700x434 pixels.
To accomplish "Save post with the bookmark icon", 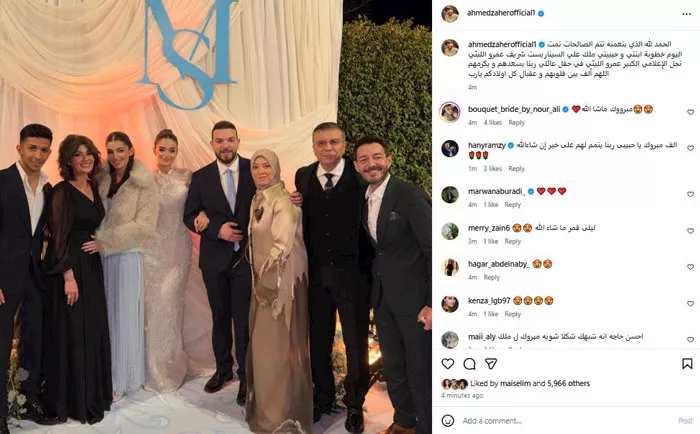I will [x=687, y=364].
